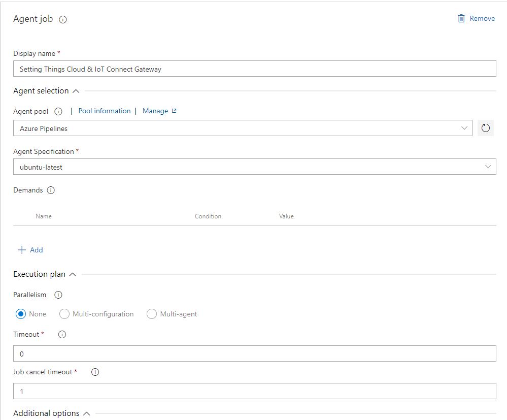Select the Multi-configuration radio button
Image resolution: width=507 pixels, height=420 pixels.
pos(64,314)
